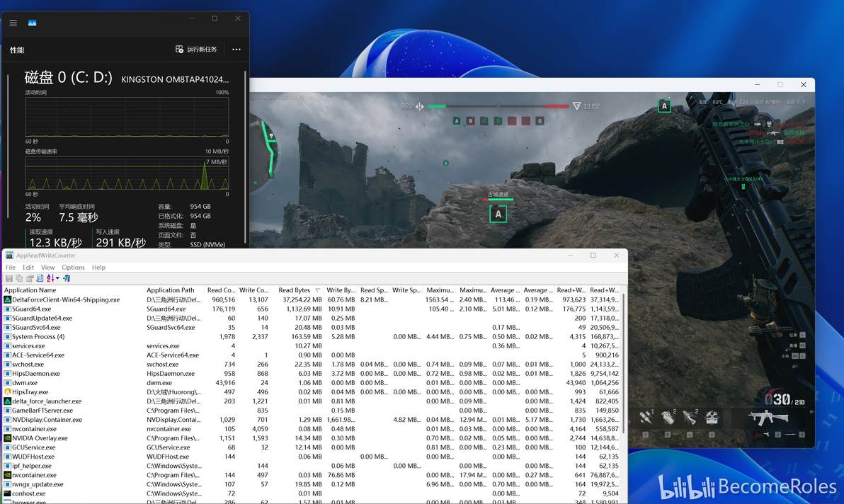The image size is (844, 504).
Task: Click the Find toolbar icon in AppReadWriteCounter
Action: pyautogui.click(x=40, y=278)
